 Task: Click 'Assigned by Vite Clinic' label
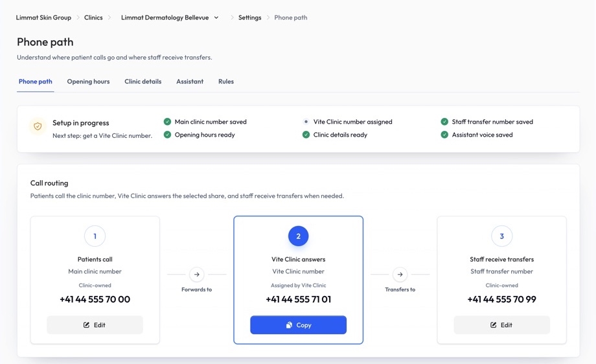point(299,286)
